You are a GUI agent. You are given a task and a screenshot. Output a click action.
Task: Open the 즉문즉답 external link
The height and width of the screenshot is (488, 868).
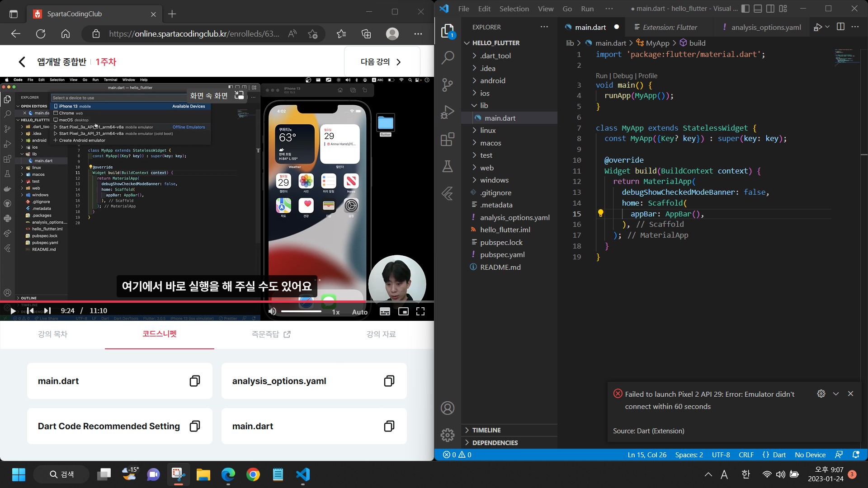pyautogui.click(x=271, y=334)
